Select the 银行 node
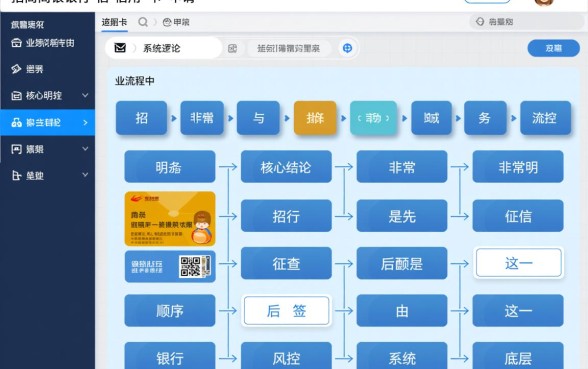Screen dimensions: 588x369 click(x=170, y=356)
